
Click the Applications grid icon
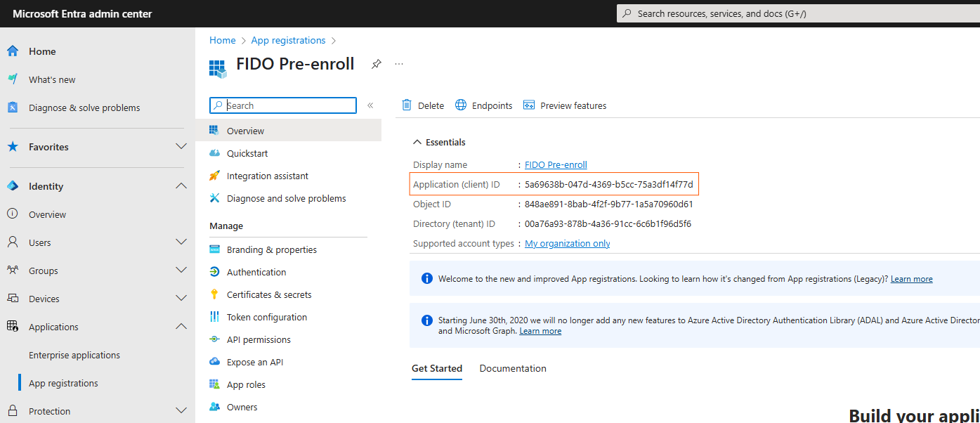[12, 327]
